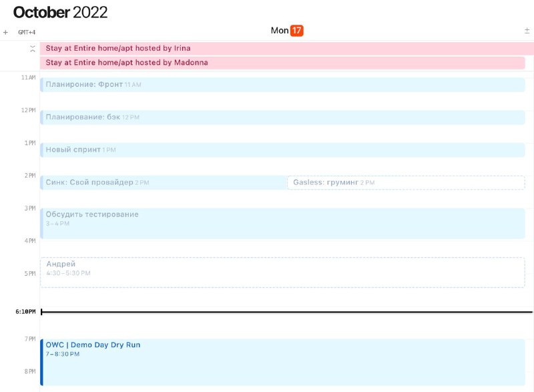Click the 5 PM hour label

(x=30, y=274)
